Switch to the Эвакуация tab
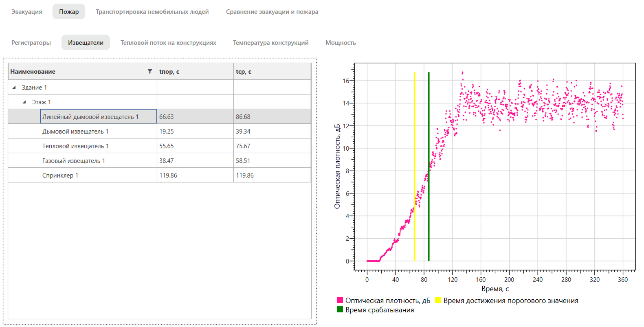The width and height of the screenshot is (644, 327). click(26, 12)
